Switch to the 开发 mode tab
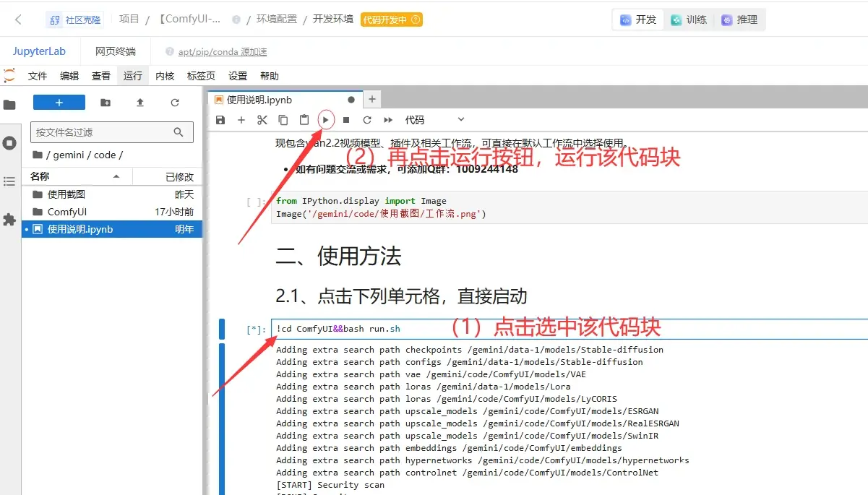Image resolution: width=868 pixels, height=495 pixels. pos(638,20)
